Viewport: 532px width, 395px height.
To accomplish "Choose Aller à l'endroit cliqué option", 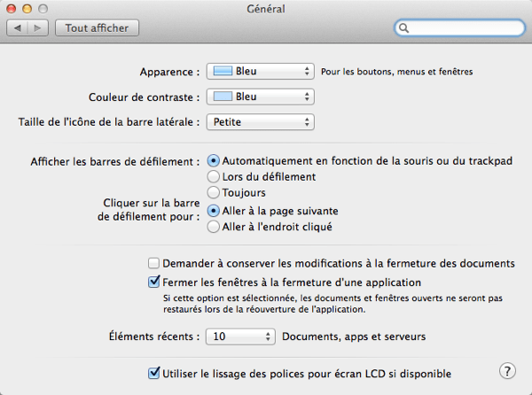I will (214, 227).
